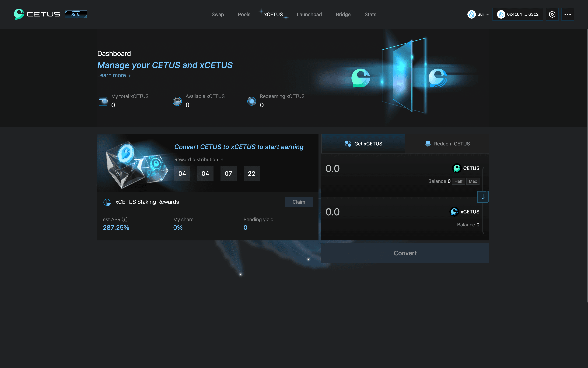Image resolution: width=588 pixels, height=368 pixels.
Task: Click the Sui network droplet icon
Action: [x=471, y=14]
